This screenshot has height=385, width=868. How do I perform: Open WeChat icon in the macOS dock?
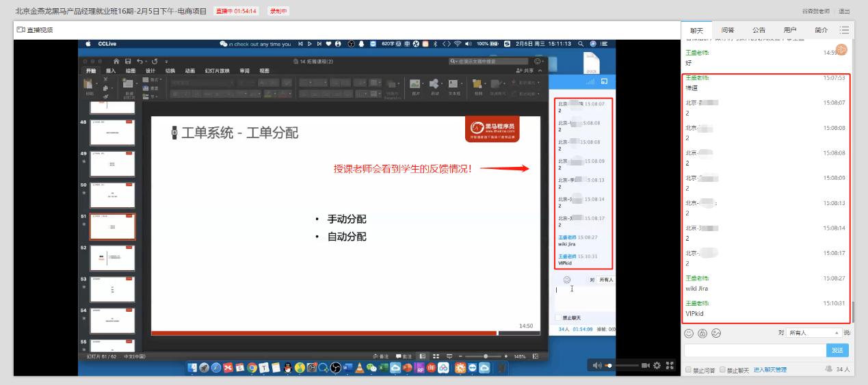pyautogui.click(x=371, y=368)
